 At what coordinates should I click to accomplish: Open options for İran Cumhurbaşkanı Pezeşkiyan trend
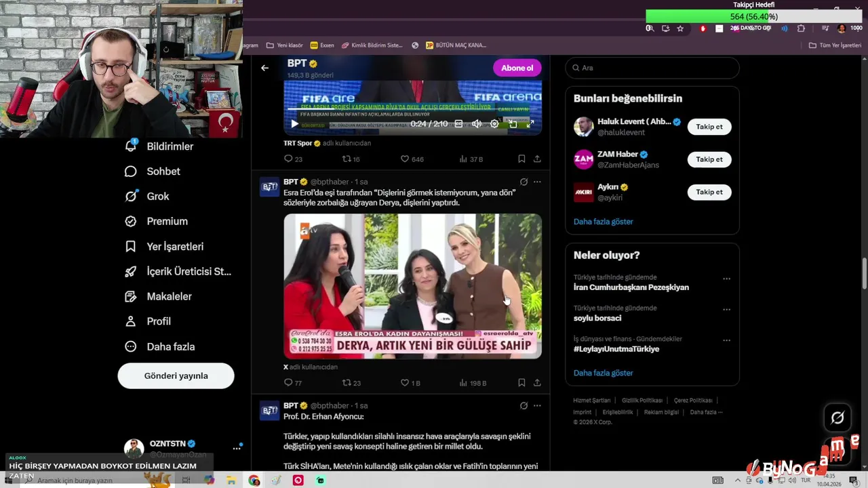pos(726,279)
